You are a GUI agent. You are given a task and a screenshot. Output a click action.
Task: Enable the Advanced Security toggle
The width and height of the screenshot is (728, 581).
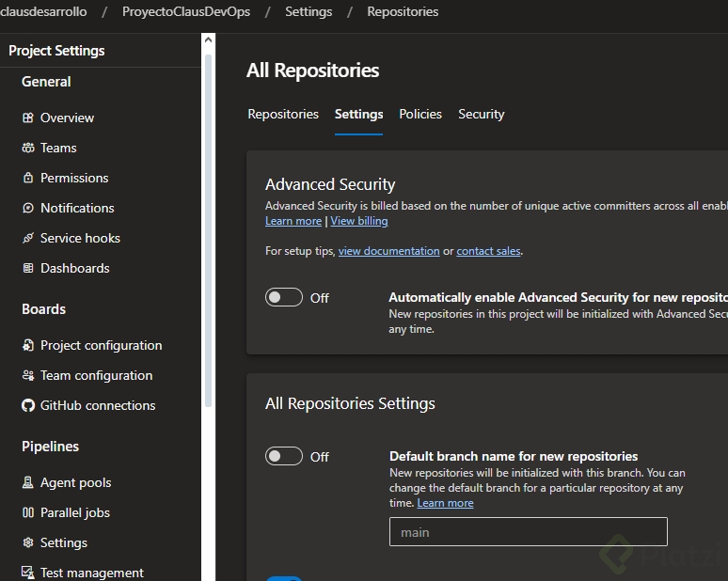coord(284,298)
